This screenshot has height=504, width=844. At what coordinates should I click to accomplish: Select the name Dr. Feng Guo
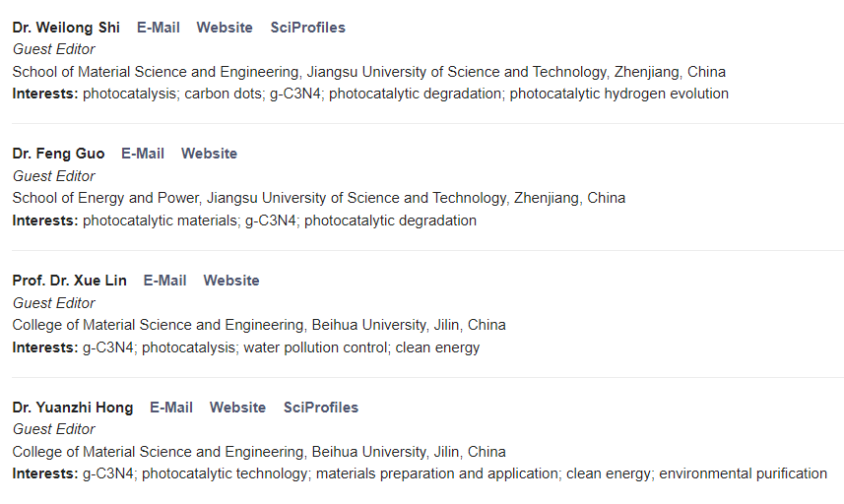pyautogui.click(x=58, y=154)
